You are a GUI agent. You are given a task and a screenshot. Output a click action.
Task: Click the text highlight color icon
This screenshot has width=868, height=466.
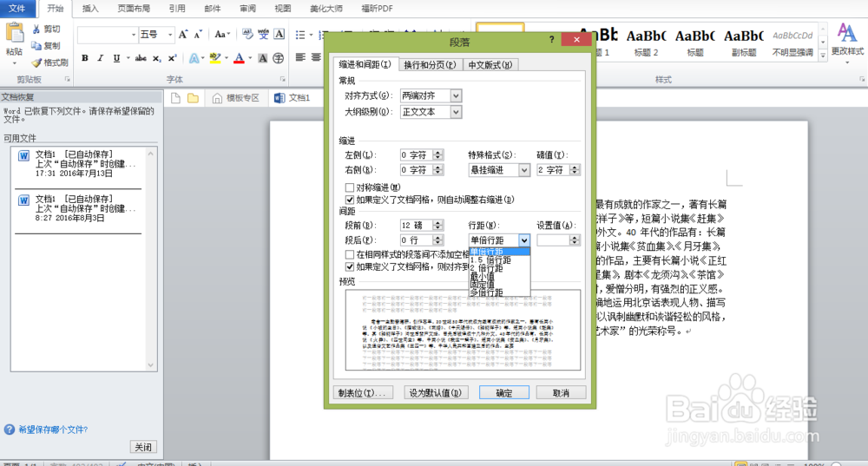214,57
